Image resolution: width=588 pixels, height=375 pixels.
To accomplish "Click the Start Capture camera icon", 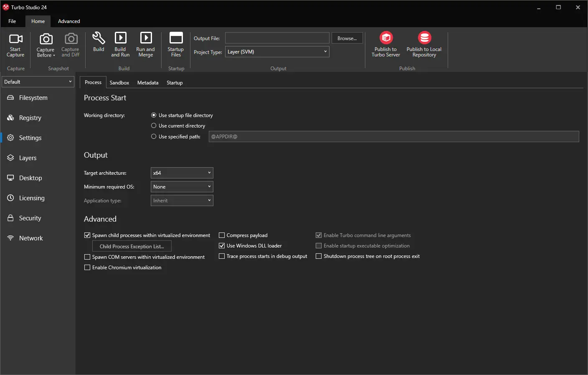I will tap(16, 39).
